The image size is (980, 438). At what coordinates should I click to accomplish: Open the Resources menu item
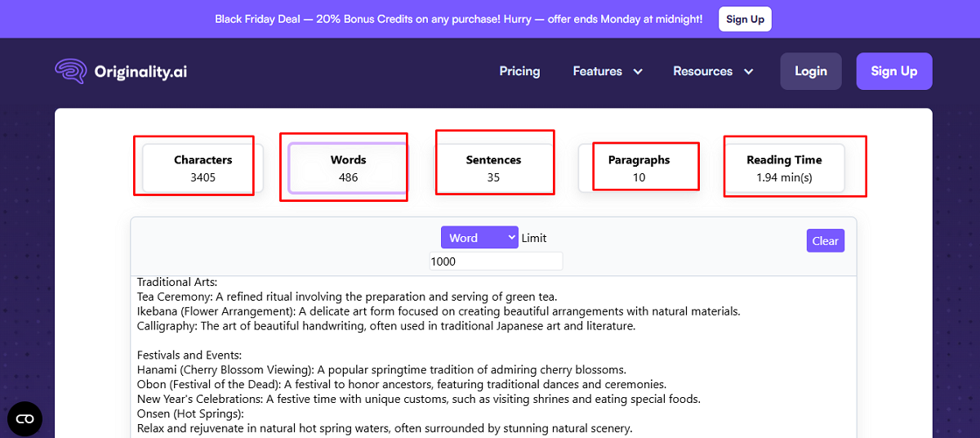click(702, 71)
